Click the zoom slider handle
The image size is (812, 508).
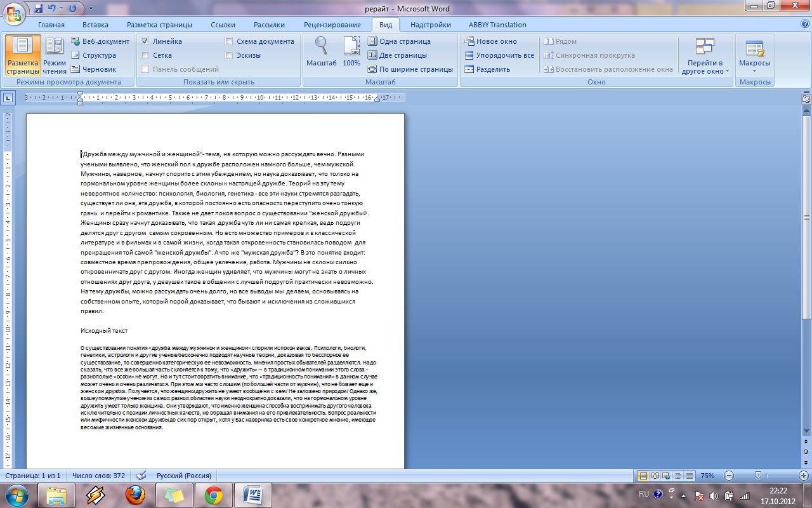(x=758, y=476)
